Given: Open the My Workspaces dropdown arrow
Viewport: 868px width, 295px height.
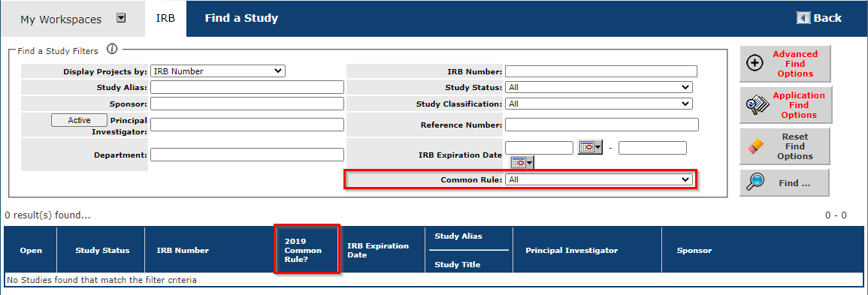Looking at the screenshot, I should coord(121,18).
